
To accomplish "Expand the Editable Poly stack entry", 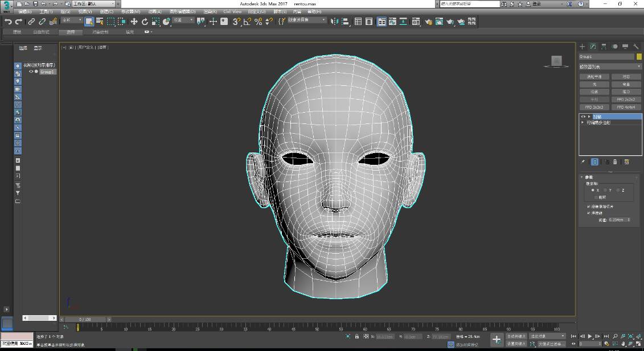I will 583,122.
